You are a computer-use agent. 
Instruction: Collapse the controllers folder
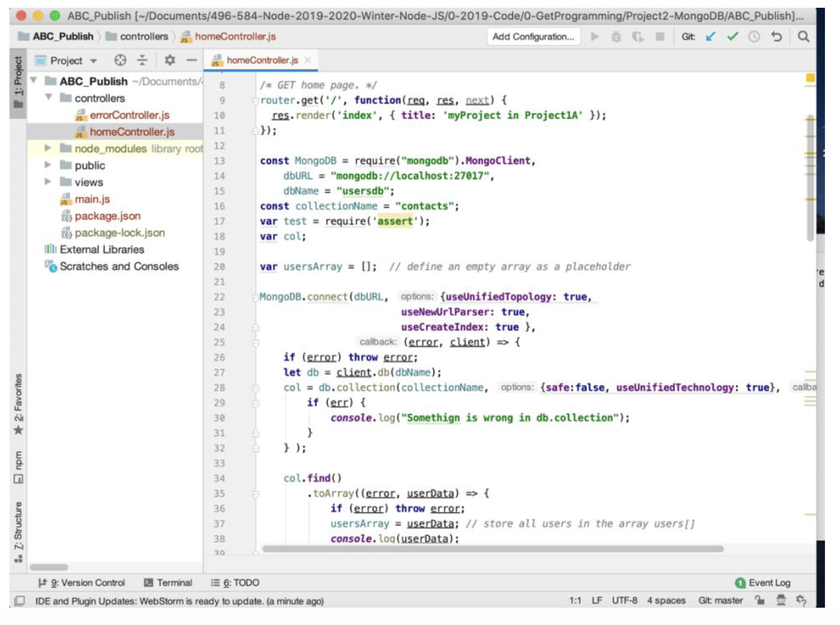coord(48,97)
